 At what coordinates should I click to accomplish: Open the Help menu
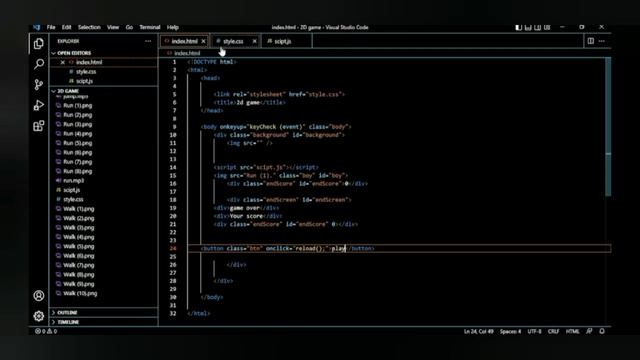173,27
